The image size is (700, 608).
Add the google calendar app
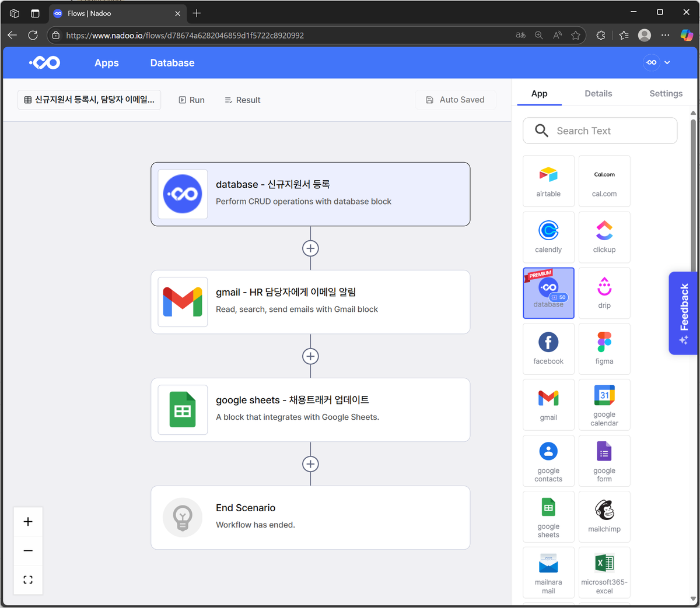(x=604, y=405)
